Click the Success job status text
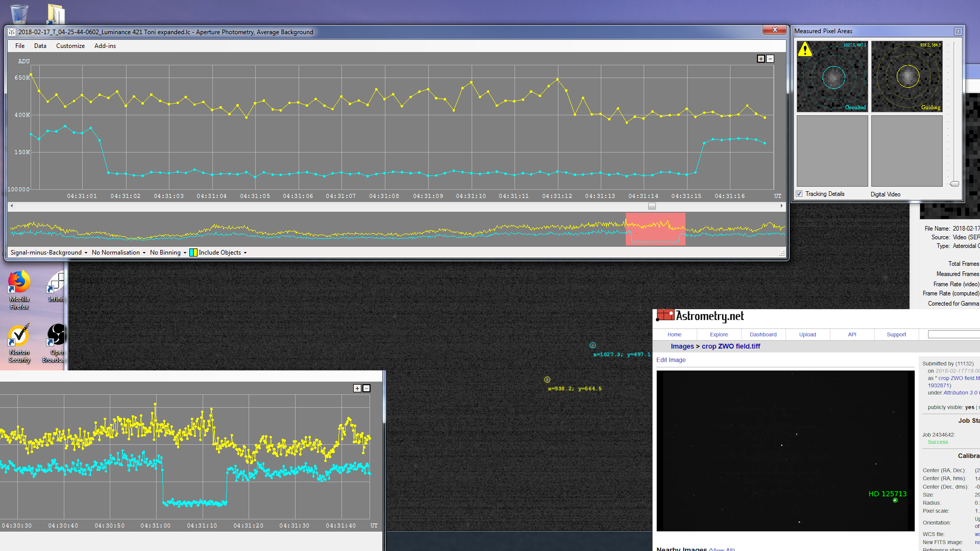The width and height of the screenshot is (980, 551). click(x=938, y=442)
